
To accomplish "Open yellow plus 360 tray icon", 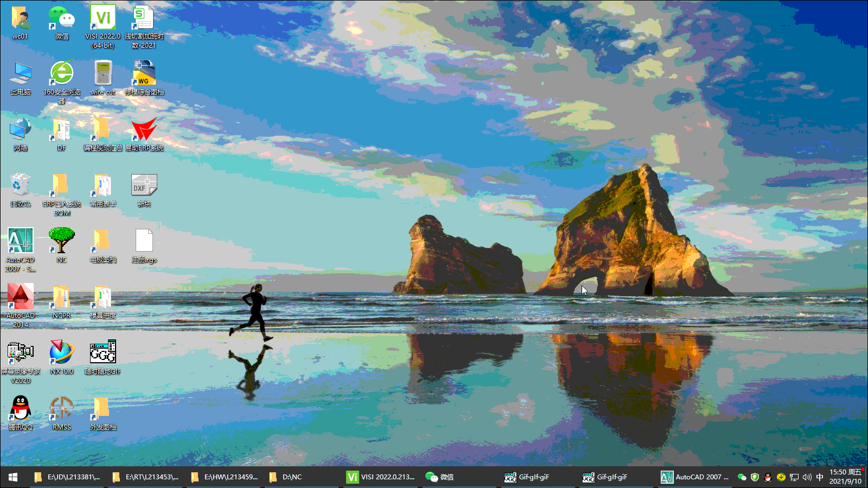I will point(781,477).
